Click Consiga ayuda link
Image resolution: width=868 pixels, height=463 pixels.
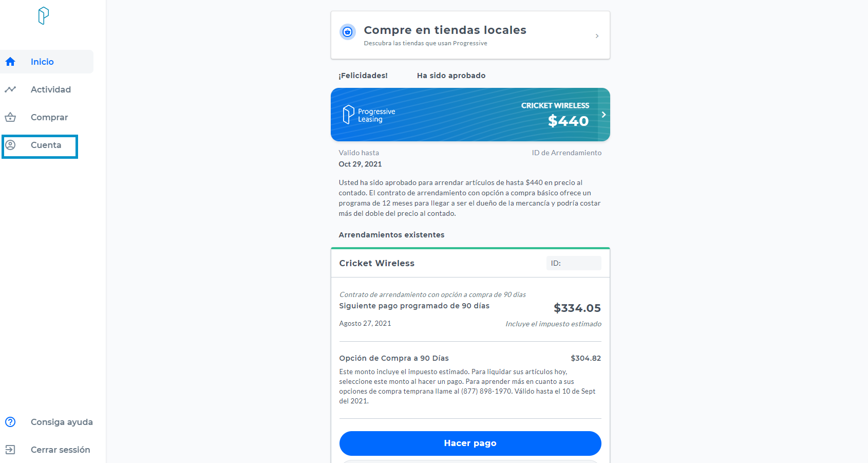62,422
